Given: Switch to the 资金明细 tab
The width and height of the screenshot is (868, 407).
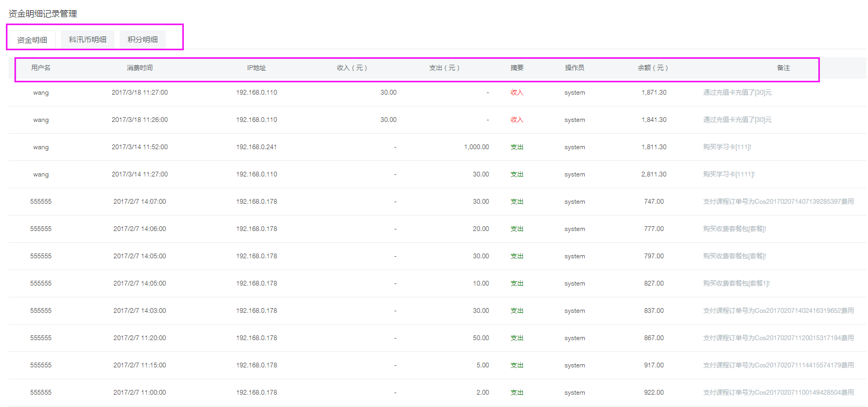Looking at the screenshot, I should point(32,40).
